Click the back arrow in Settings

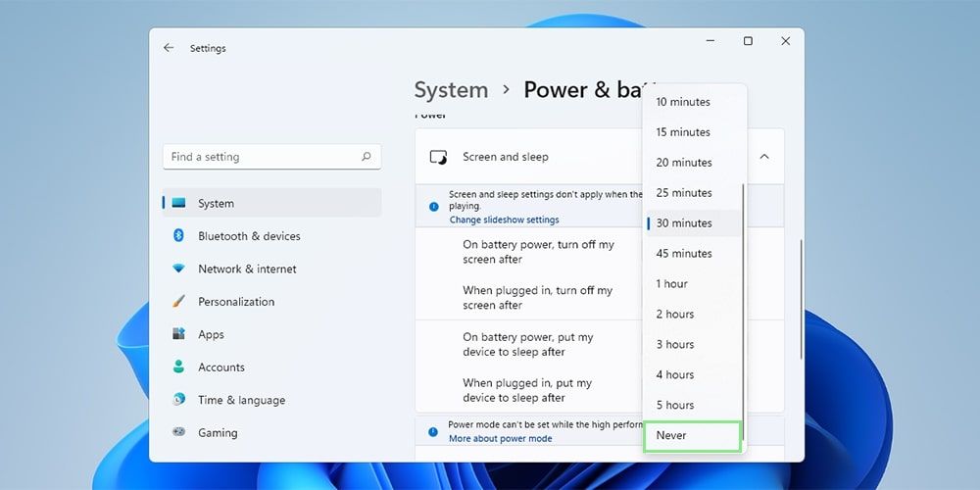click(x=169, y=47)
